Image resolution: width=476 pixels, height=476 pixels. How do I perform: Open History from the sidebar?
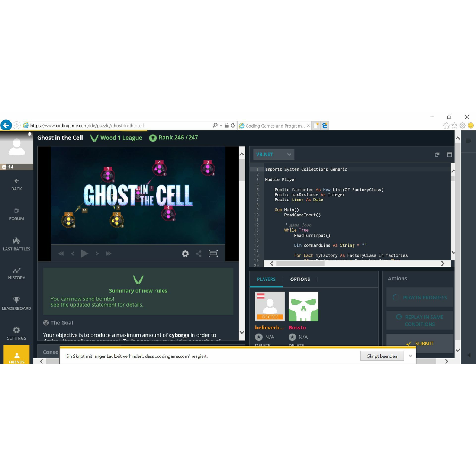tap(16, 274)
